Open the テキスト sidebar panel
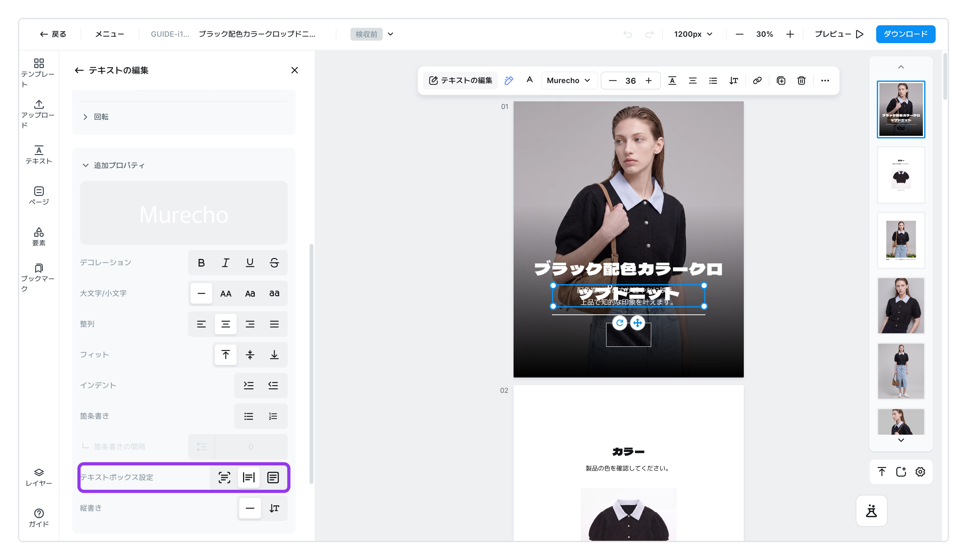The image size is (967, 560). click(39, 155)
